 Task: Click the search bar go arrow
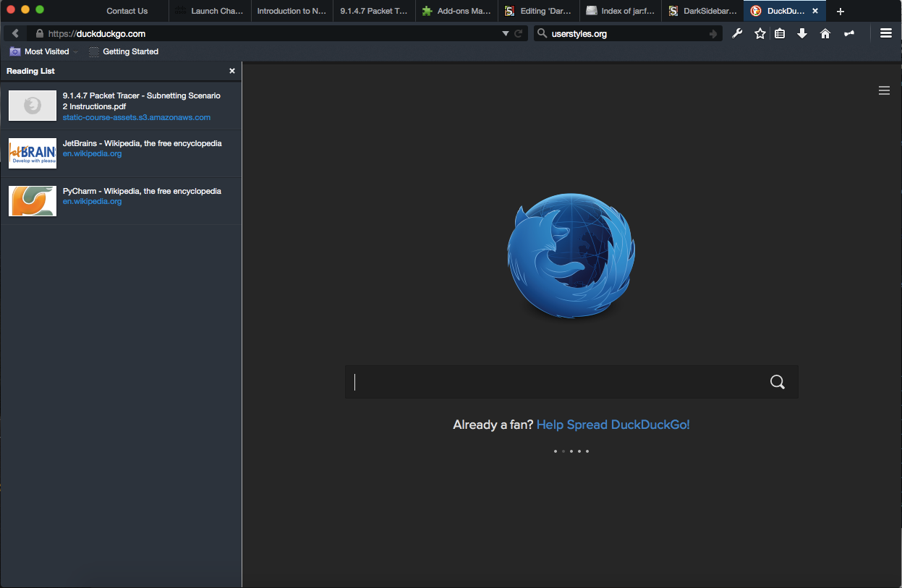713,34
